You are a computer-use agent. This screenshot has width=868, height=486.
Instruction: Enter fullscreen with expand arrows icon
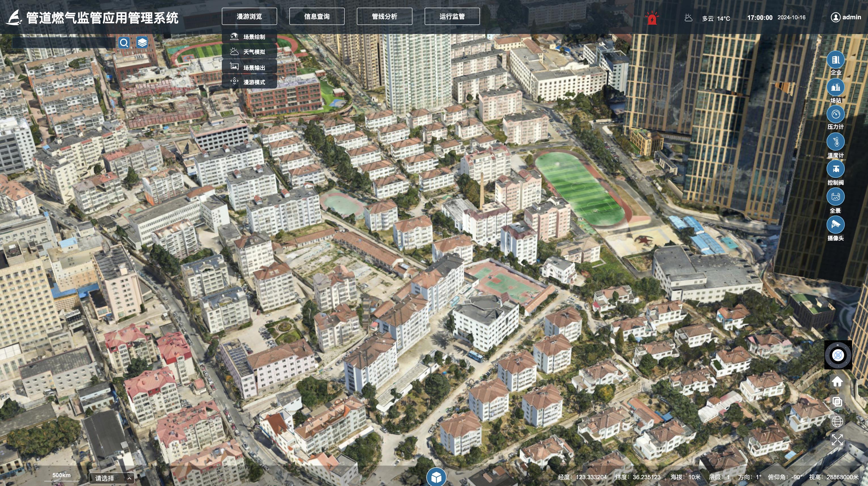pyautogui.click(x=837, y=439)
